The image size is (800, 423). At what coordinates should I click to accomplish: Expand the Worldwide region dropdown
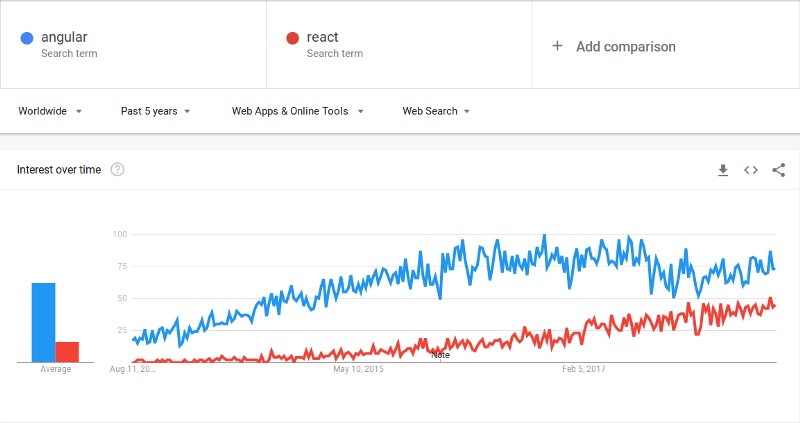pyautogui.click(x=50, y=111)
